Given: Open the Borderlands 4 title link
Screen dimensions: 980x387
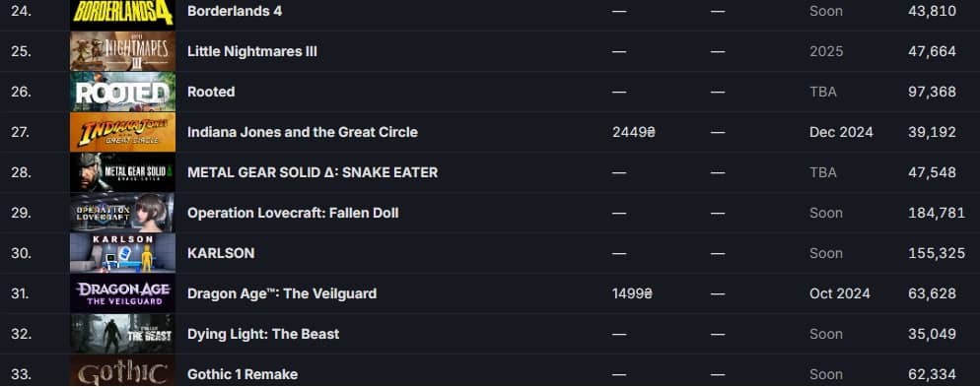Looking at the screenshot, I should 235,11.
